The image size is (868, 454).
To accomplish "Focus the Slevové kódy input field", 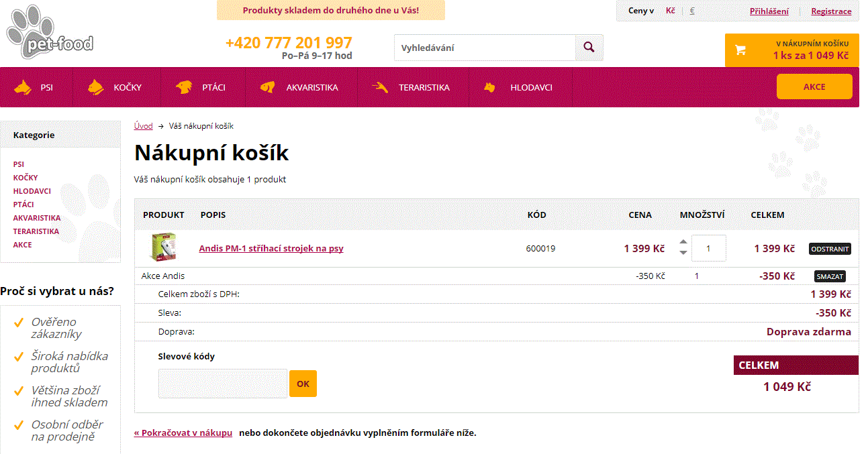I will tap(223, 384).
